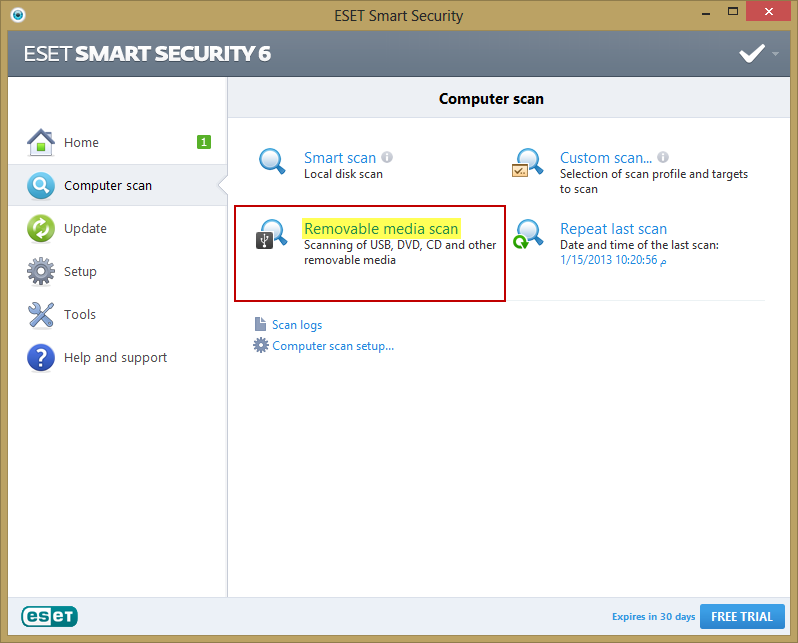The width and height of the screenshot is (798, 643).
Task: Click info icon next to Custom scan
Action: (x=663, y=157)
